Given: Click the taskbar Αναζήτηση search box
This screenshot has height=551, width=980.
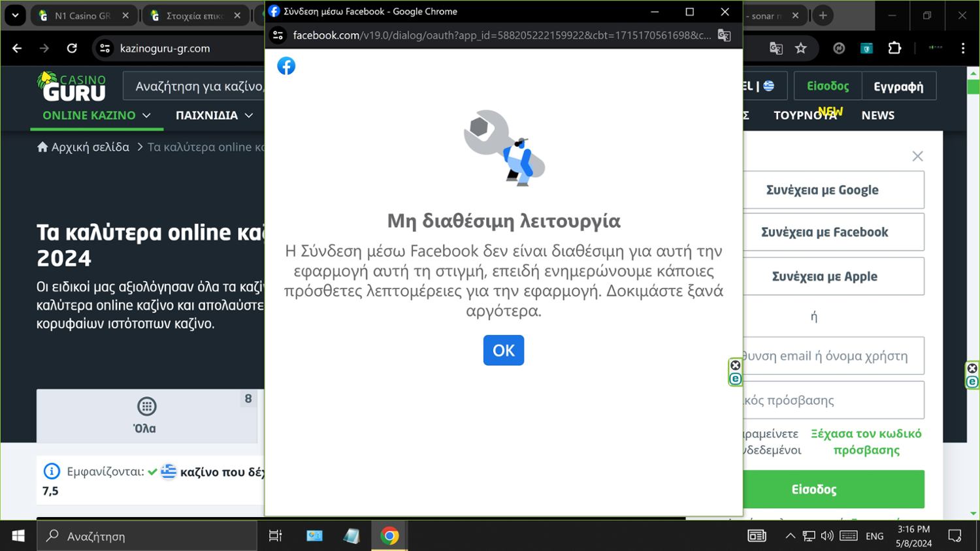Looking at the screenshot, I should click(148, 536).
